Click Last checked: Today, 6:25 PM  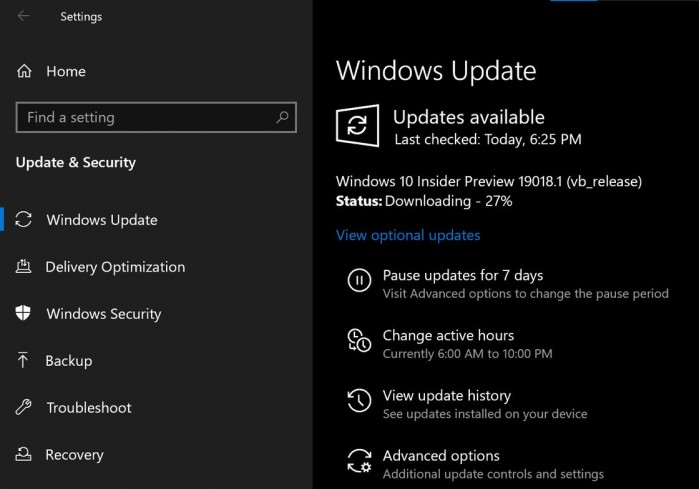tap(488, 139)
